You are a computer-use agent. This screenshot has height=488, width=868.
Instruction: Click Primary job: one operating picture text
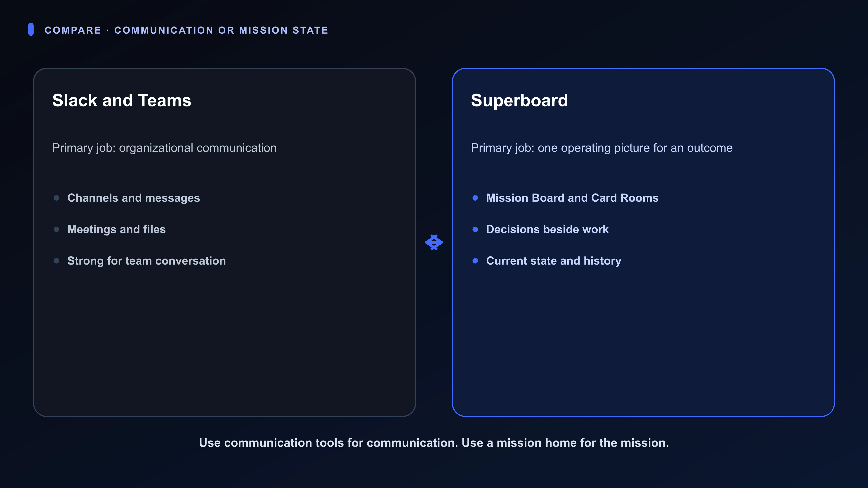tap(602, 148)
